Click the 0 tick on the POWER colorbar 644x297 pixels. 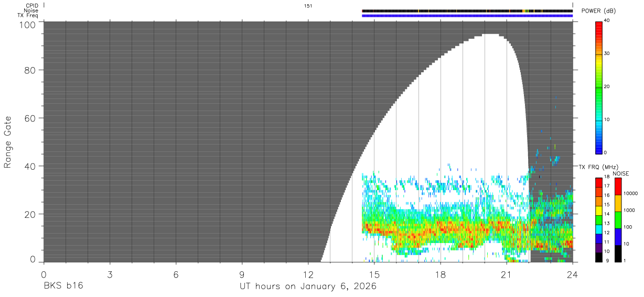pyautogui.click(x=604, y=152)
